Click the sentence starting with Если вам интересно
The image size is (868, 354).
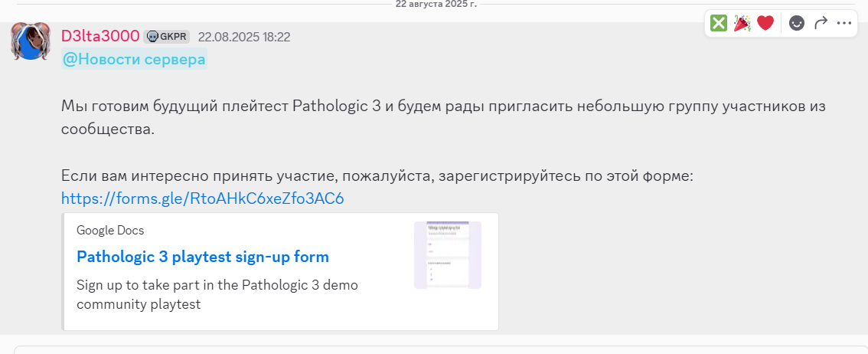(x=377, y=177)
